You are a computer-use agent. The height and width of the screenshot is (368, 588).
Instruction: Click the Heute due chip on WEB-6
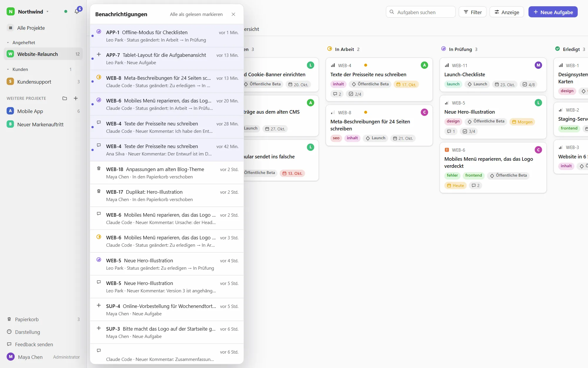click(455, 185)
